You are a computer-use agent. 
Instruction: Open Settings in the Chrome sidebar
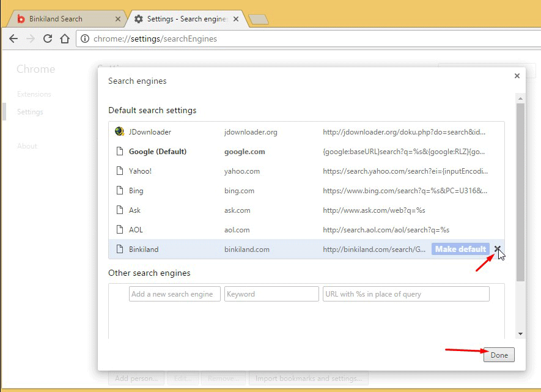pos(30,112)
